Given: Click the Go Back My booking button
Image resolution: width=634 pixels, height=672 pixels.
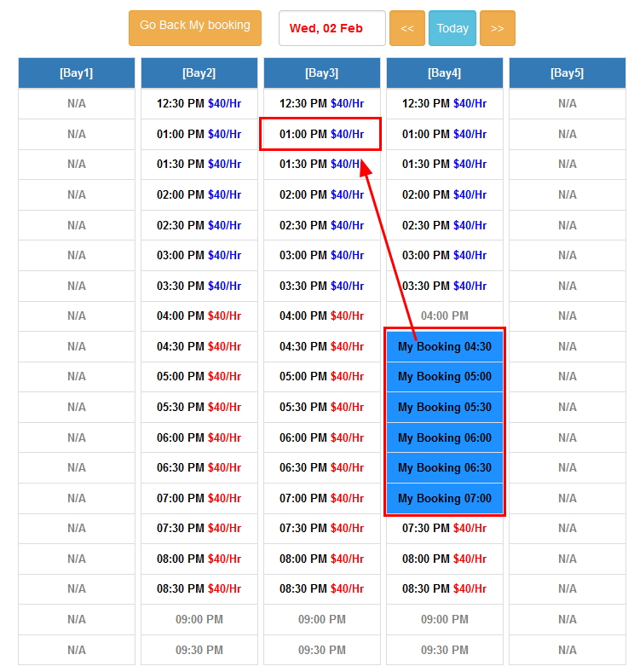Looking at the screenshot, I should pos(194,27).
